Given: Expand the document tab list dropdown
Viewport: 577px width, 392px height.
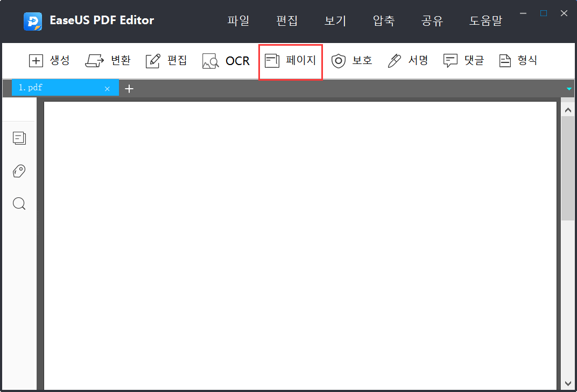Looking at the screenshot, I should click(x=568, y=88).
